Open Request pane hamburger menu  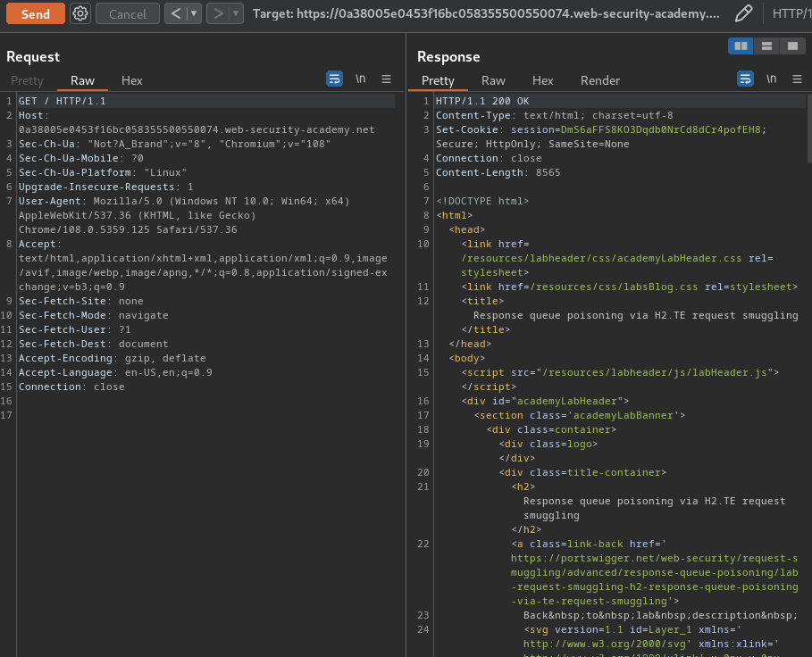tap(386, 79)
